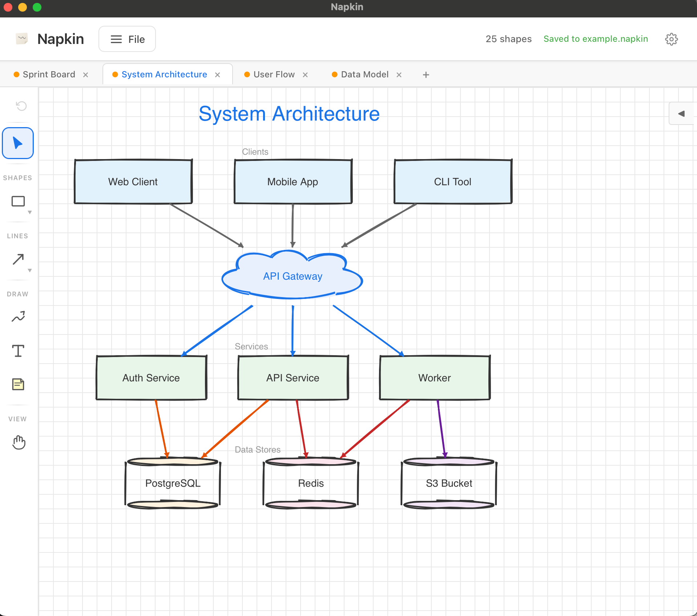Expand the shapes dropdown arrow
The height and width of the screenshot is (616, 697).
click(30, 212)
